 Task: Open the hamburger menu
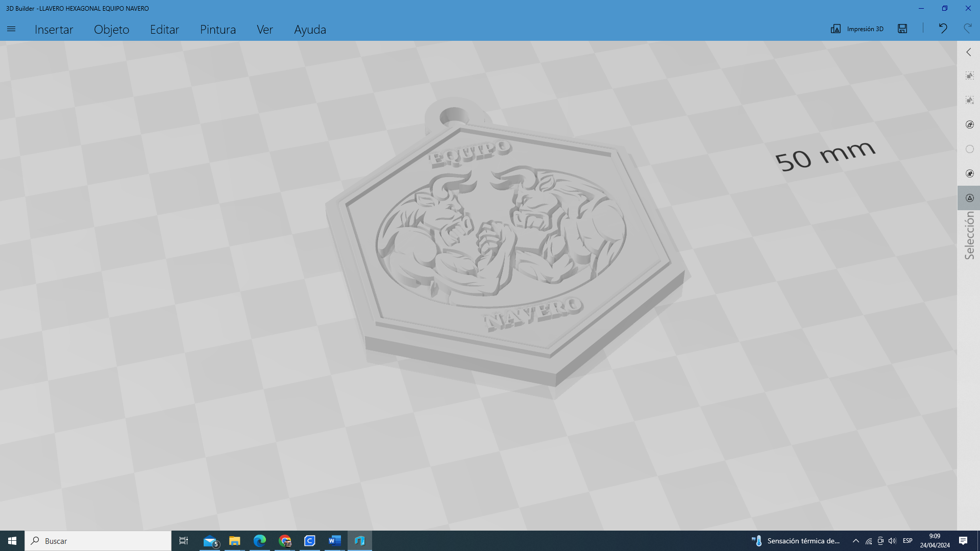(11, 29)
